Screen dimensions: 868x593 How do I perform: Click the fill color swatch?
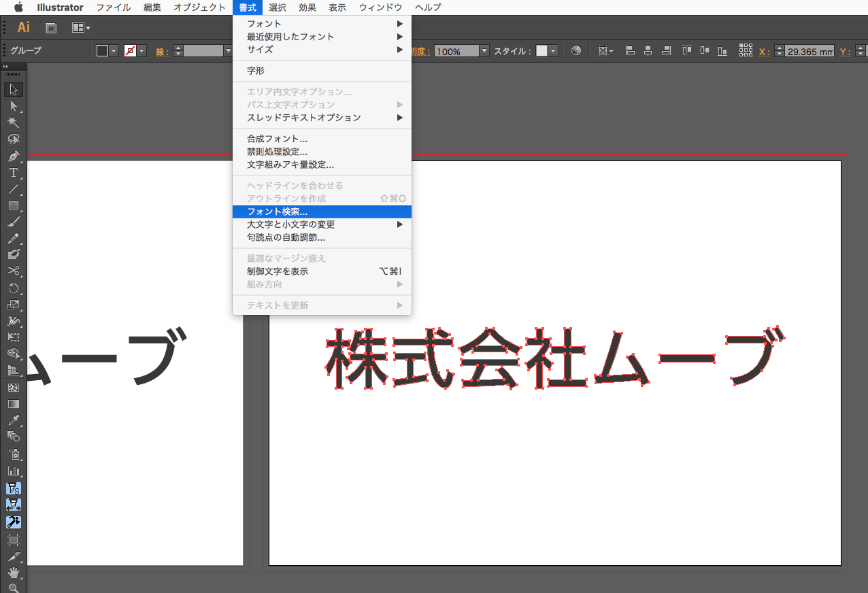click(103, 51)
